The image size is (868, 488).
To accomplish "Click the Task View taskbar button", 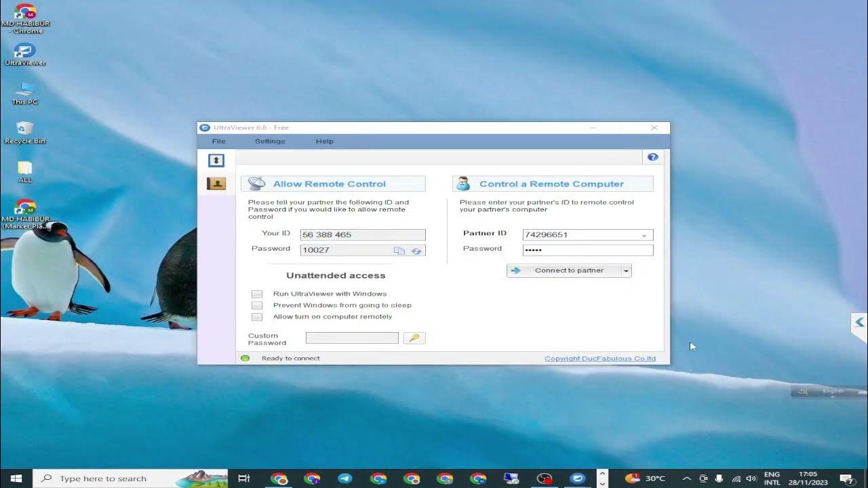I will pos(244,479).
